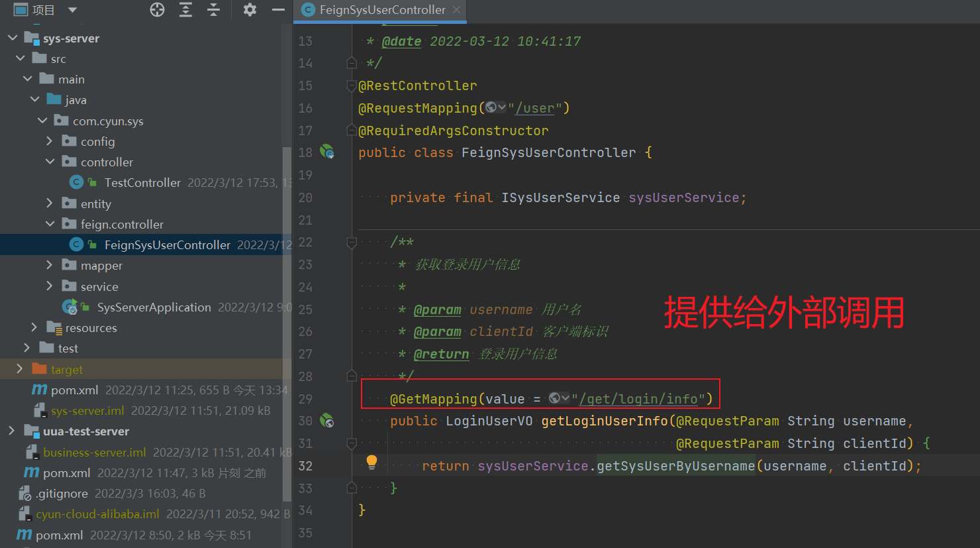
Task: Select business-server.iml file
Action: point(95,453)
